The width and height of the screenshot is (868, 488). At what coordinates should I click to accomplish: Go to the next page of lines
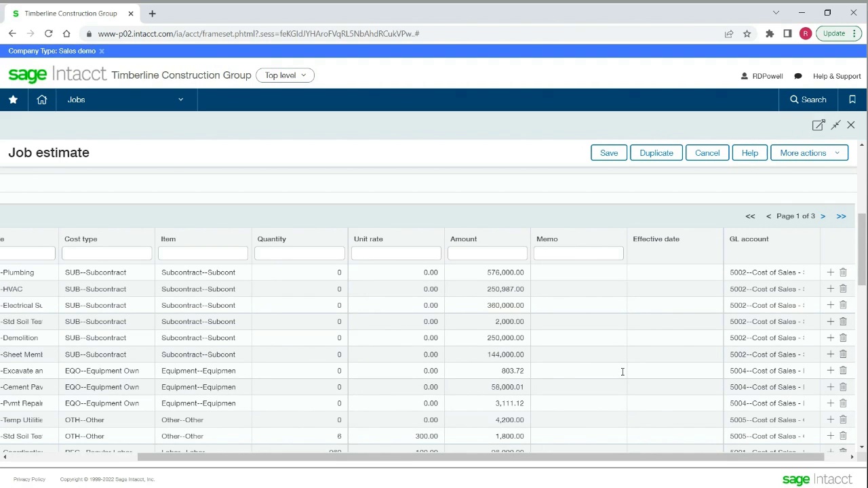click(823, 216)
